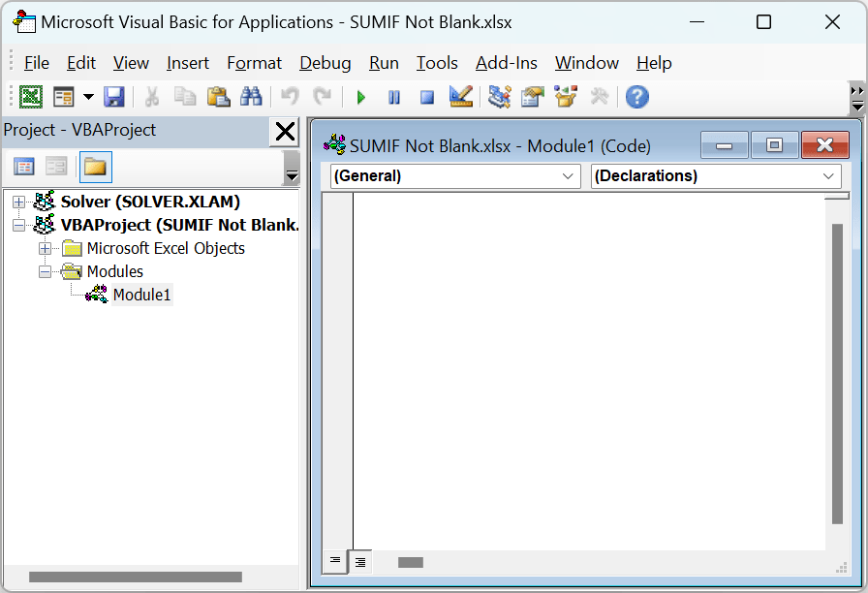Run the current Sub with the green arrow
This screenshot has height=593, width=868.
[359, 97]
